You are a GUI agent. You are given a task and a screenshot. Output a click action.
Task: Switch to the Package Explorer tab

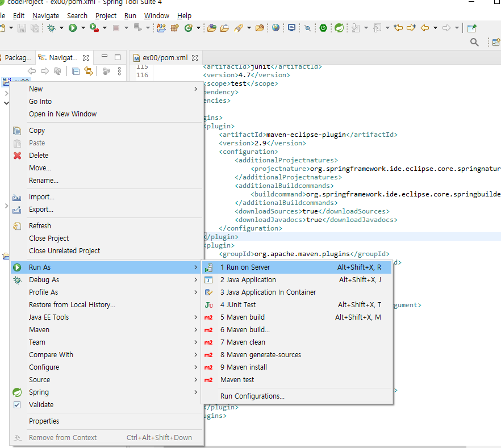(x=16, y=58)
